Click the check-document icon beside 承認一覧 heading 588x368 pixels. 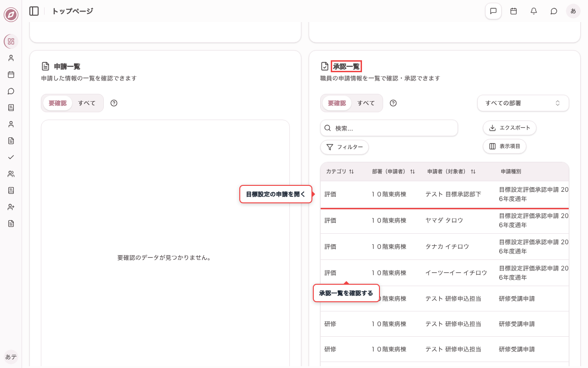pos(325,66)
